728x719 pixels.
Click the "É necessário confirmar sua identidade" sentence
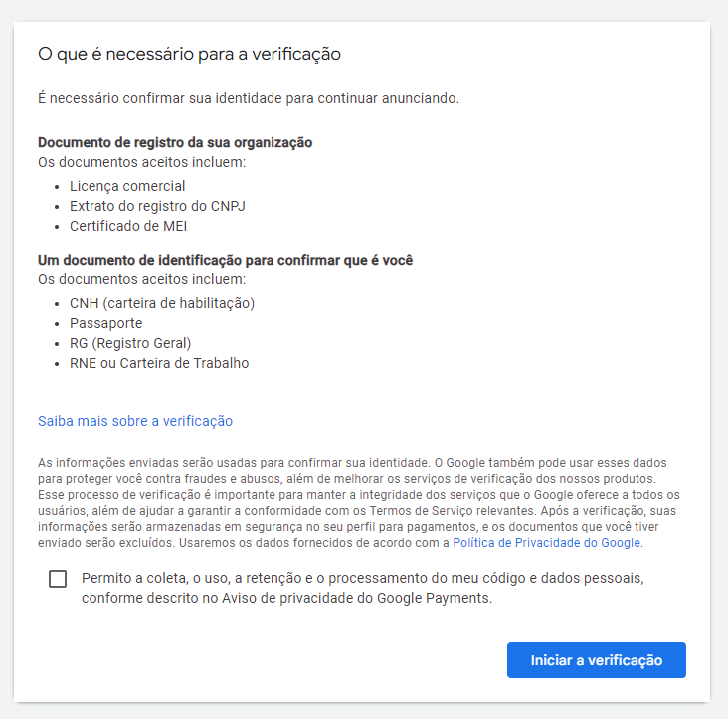(249, 98)
